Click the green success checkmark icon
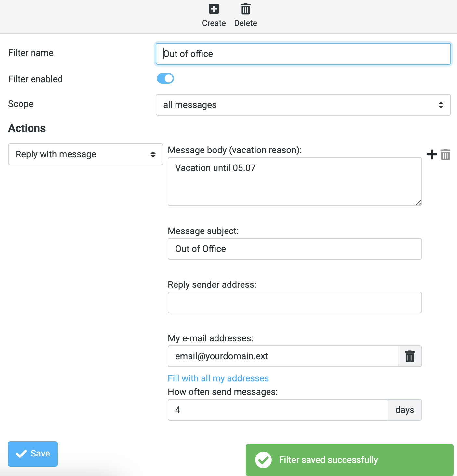 [263, 460]
